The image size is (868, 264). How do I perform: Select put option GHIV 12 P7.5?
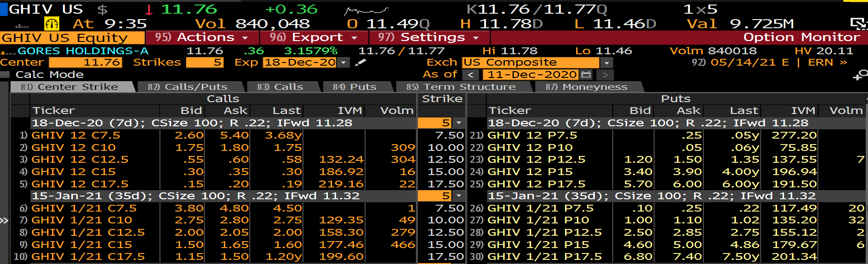tap(532, 135)
